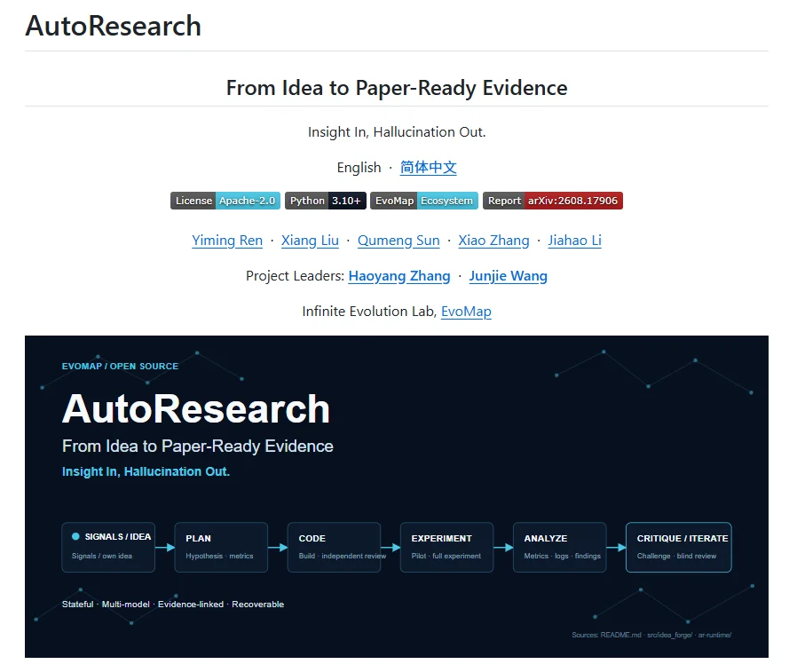Click the large AutoResearch banner title

tap(196, 408)
